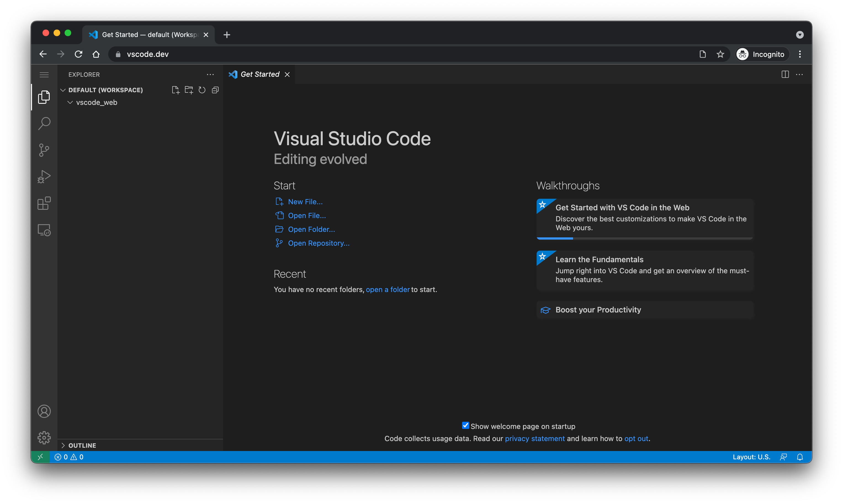Click the Open Repository... link
843x504 pixels.
tap(318, 243)
